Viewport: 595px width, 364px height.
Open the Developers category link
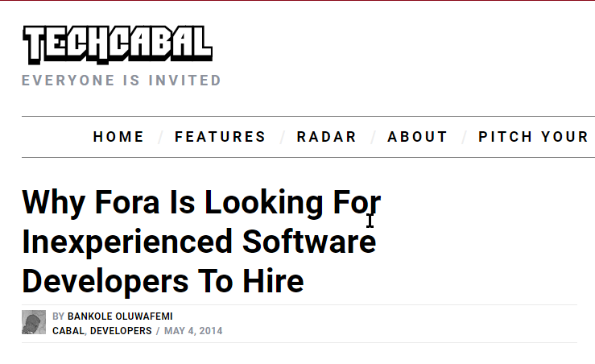[121, 331]
